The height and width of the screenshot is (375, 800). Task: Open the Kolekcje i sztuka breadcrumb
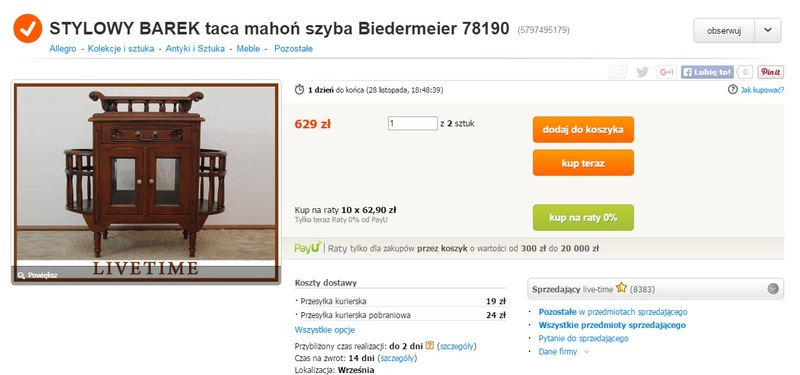[x=121, y=49]
